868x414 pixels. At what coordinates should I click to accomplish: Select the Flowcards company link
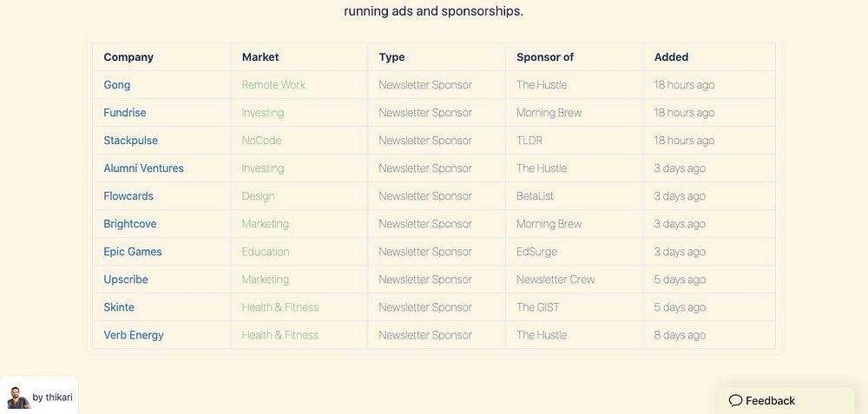[x=128, y=196]
